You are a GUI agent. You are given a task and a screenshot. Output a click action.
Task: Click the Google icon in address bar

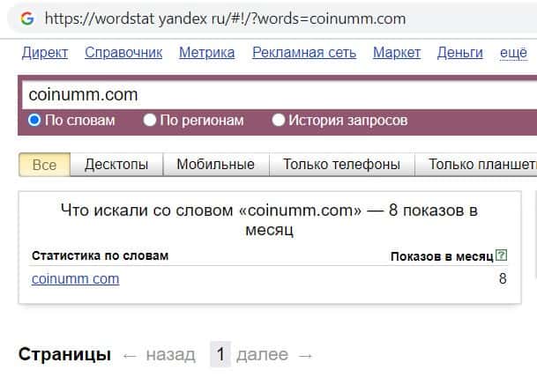point(26,18)
